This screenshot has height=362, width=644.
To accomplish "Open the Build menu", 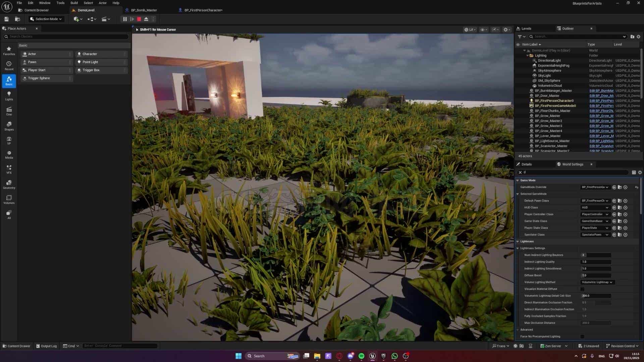I will [x=74, y=3].
